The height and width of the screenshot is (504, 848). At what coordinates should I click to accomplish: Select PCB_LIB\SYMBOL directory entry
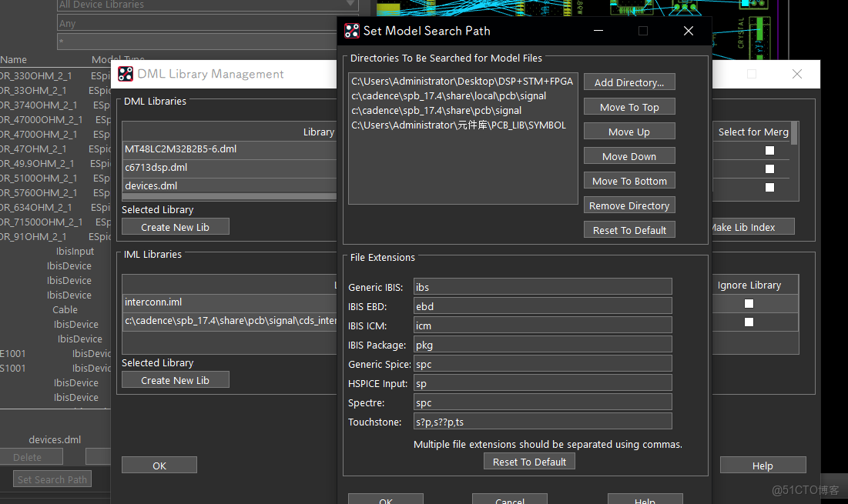point(458,125)
